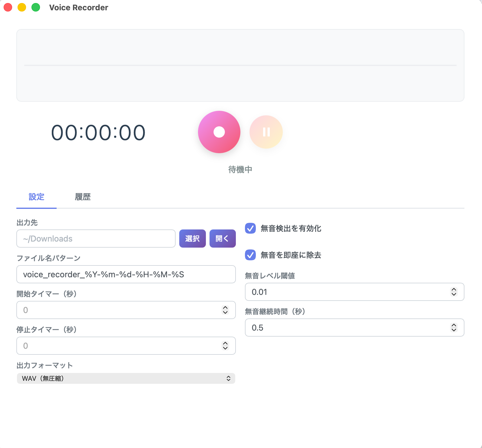Screen dimensions: 482x448
Task: Toggle the 無音検出を有効化 checkbox
Action: click(250, 228)
